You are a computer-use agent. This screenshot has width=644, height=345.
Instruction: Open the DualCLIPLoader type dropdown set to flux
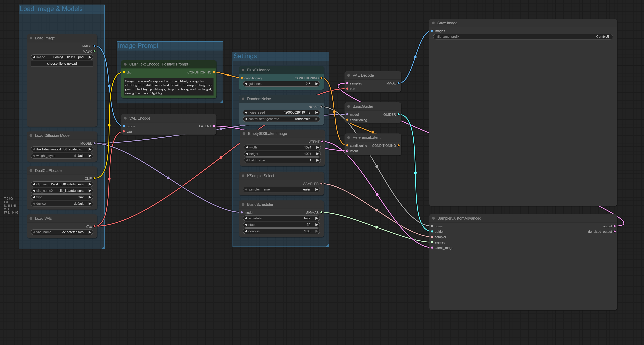[62, 197]
